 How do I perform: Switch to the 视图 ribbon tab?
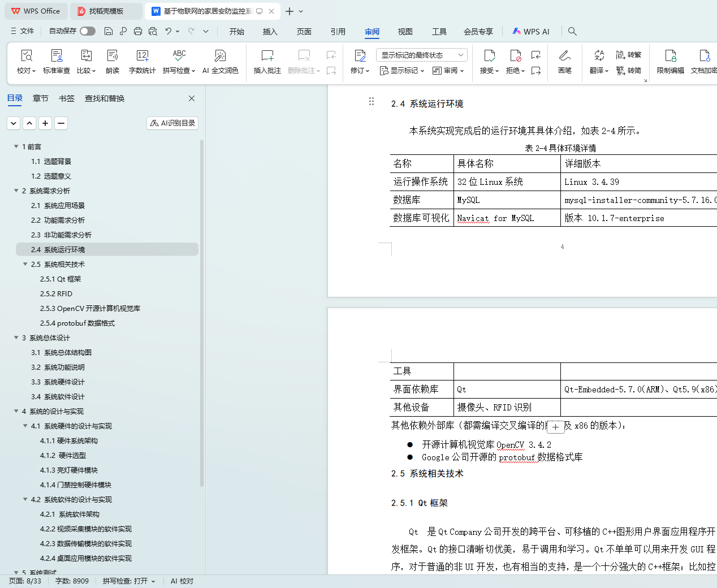pos(405,32)
